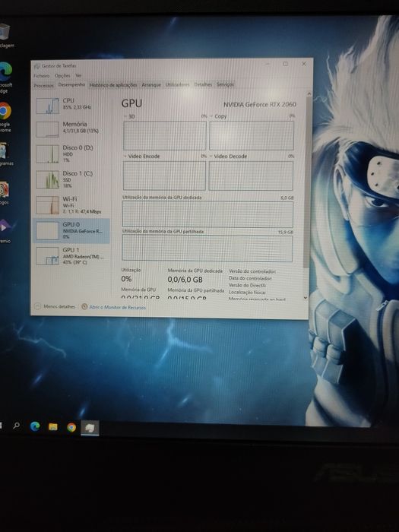399x532 pixels.
Task: Open the taskbar search icon
Action: 16,426
